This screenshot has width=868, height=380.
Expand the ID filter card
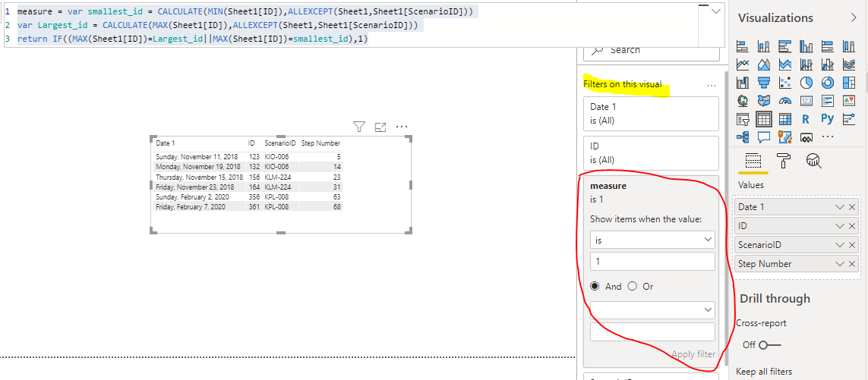pyautogui.click(x=651, y=152)
